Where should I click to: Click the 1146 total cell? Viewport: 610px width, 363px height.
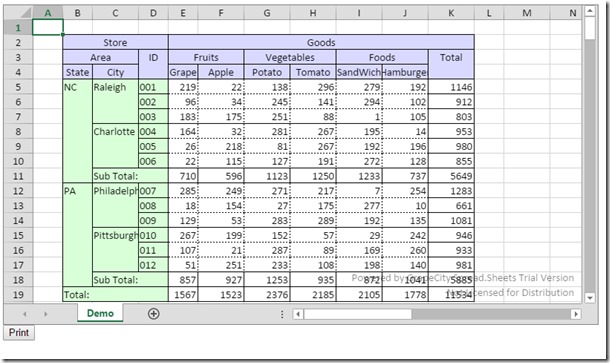(x=451, y=87)
